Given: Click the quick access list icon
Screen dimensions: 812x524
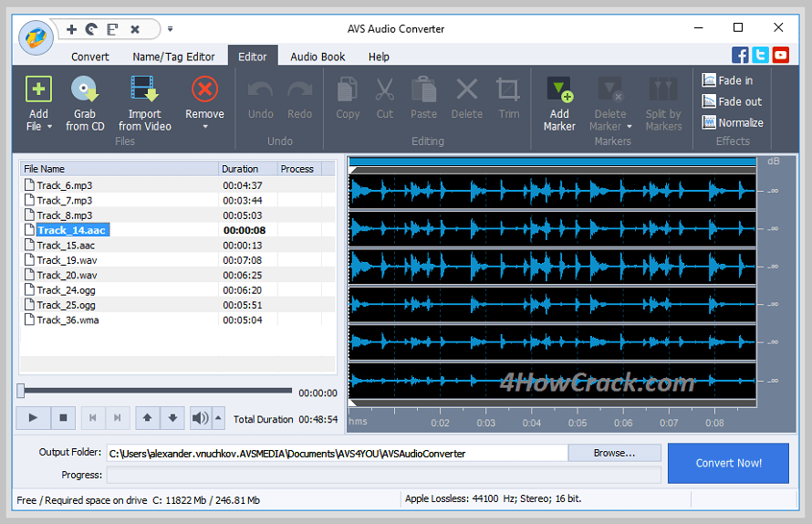Looking at the screenshot, I should [x=112, y=29].
